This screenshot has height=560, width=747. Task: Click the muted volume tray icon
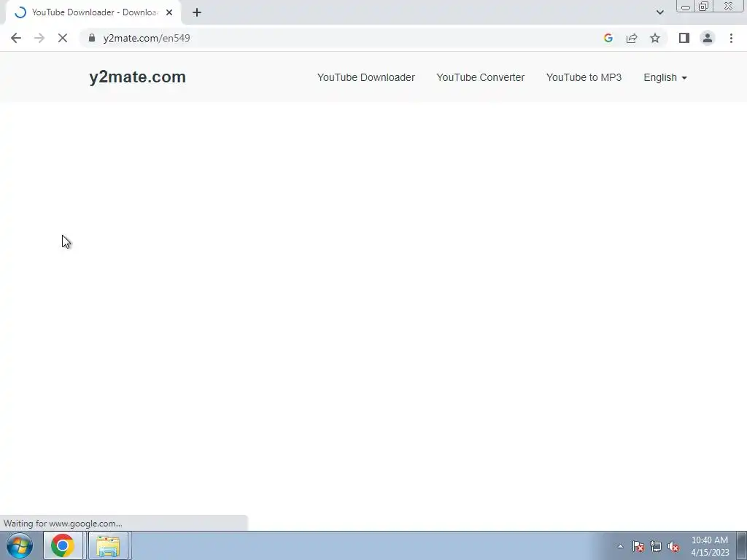[x=673, y=546]
